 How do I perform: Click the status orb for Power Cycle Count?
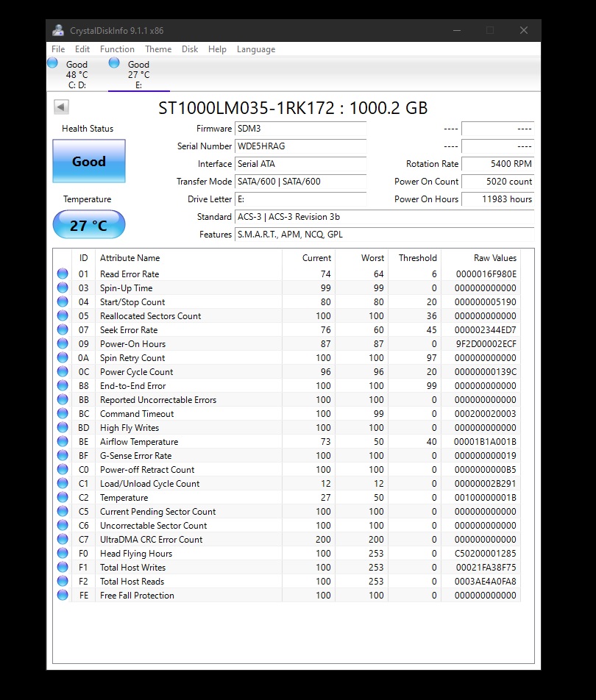pyautogui.click(x=63, y=371)
